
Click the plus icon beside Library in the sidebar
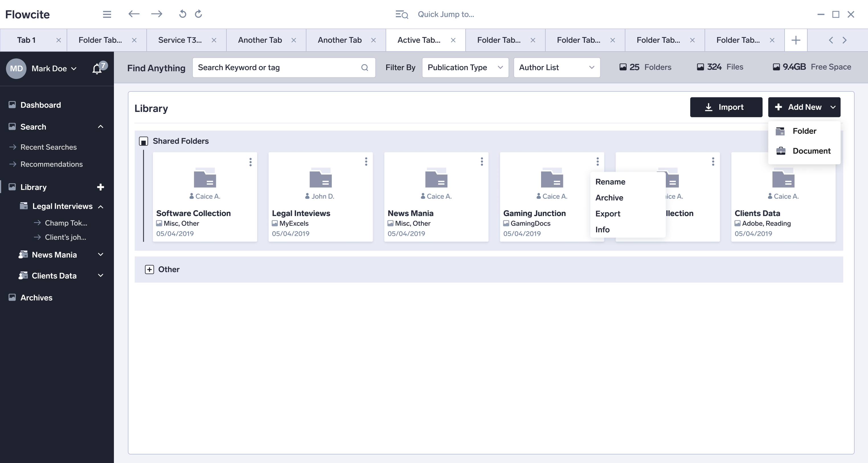coord(101,187)
